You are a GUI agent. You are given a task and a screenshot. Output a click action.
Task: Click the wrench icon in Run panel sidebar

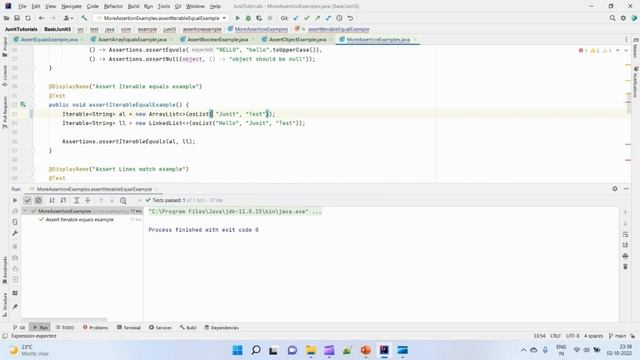point(15,233)
